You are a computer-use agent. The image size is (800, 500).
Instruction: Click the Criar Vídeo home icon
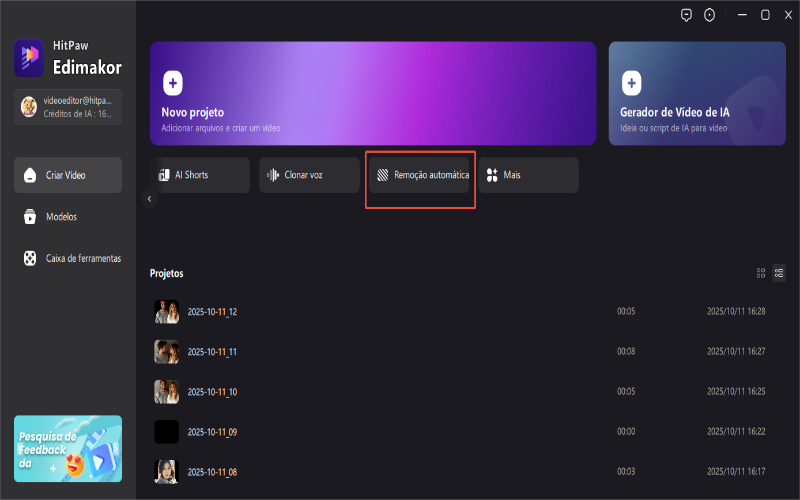[30, 175]
